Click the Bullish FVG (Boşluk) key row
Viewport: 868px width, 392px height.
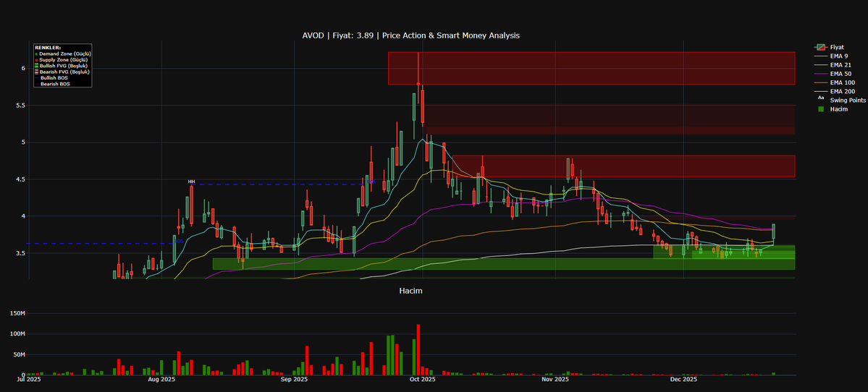62,66
